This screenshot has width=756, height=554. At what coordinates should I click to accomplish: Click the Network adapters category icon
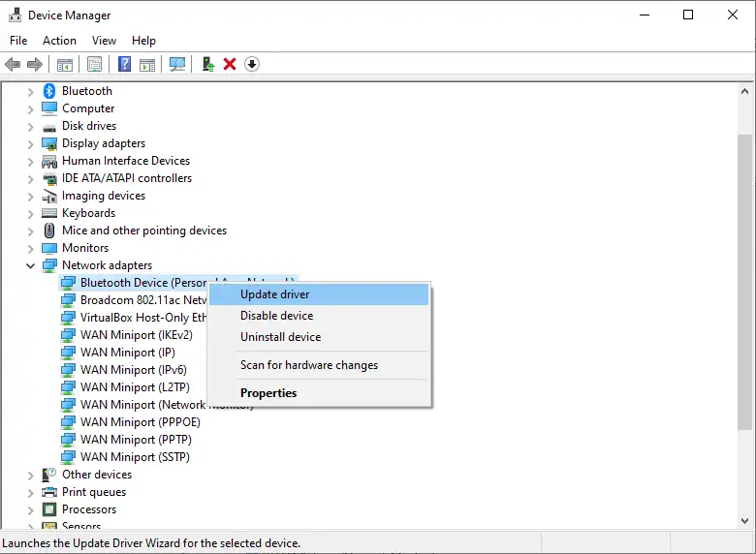pos(49,265)
